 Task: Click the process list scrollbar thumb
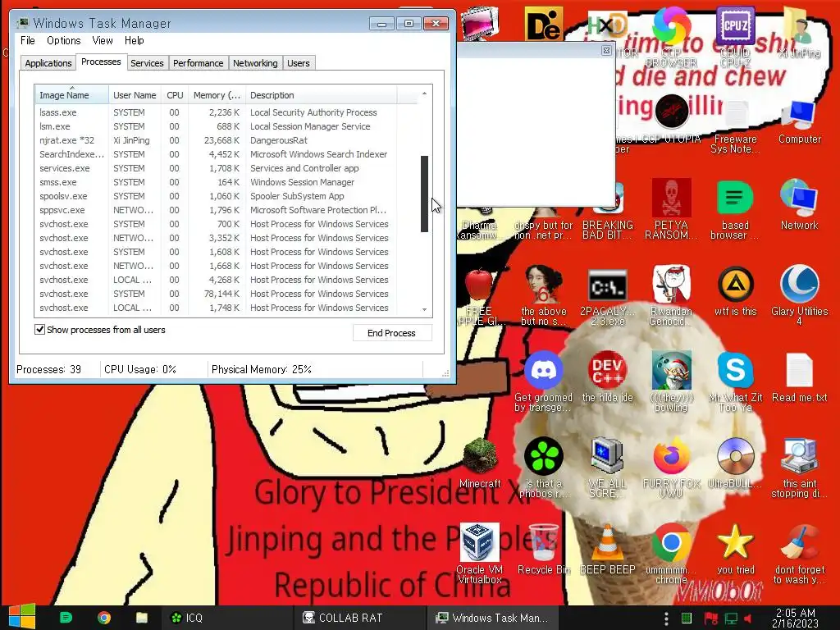click(424, 194)
